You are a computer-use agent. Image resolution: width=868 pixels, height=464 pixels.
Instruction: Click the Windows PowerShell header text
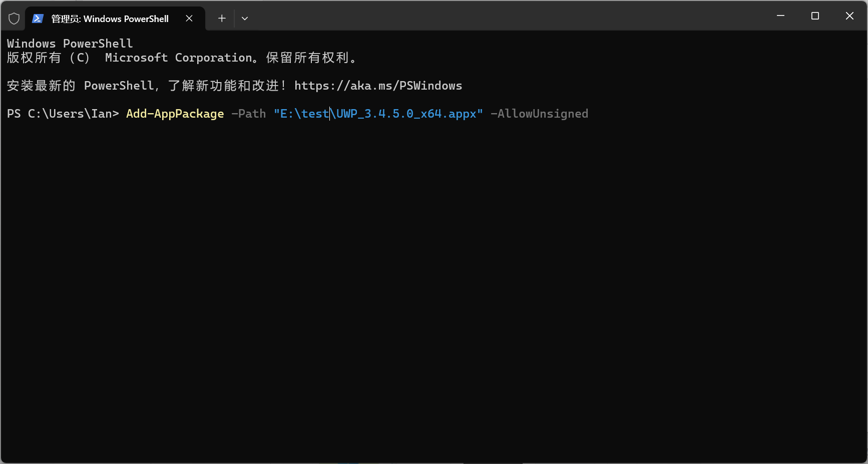coord(70,43)
